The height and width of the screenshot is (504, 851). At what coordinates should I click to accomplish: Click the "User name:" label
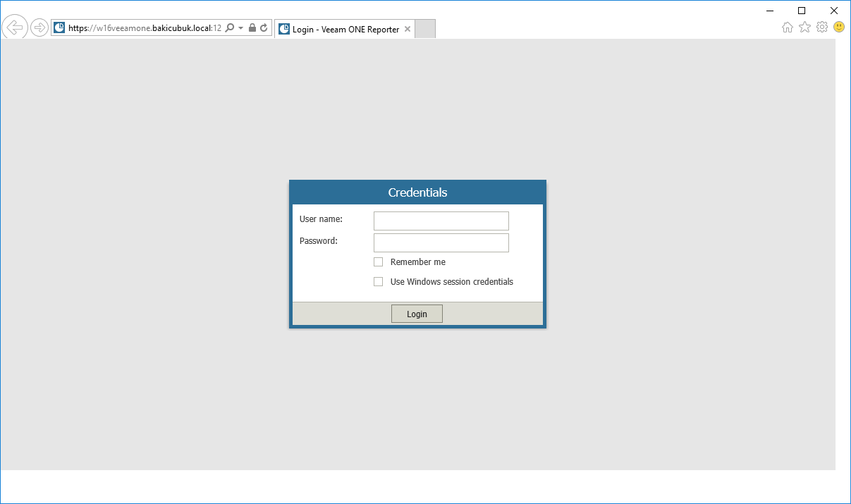tap(321, 219)
